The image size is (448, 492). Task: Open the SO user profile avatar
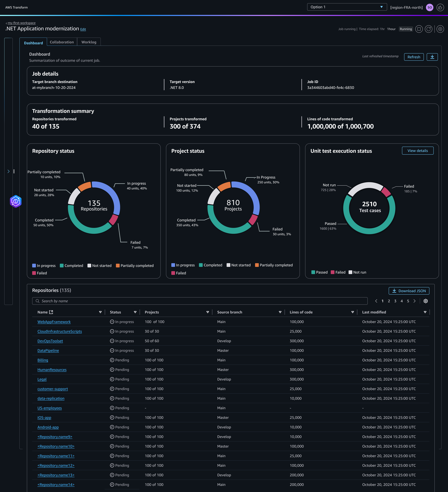pos(430,7)
